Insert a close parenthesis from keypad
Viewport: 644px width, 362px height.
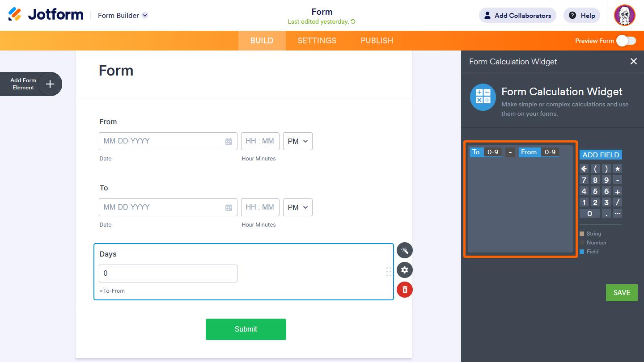[x=606, y=169]
